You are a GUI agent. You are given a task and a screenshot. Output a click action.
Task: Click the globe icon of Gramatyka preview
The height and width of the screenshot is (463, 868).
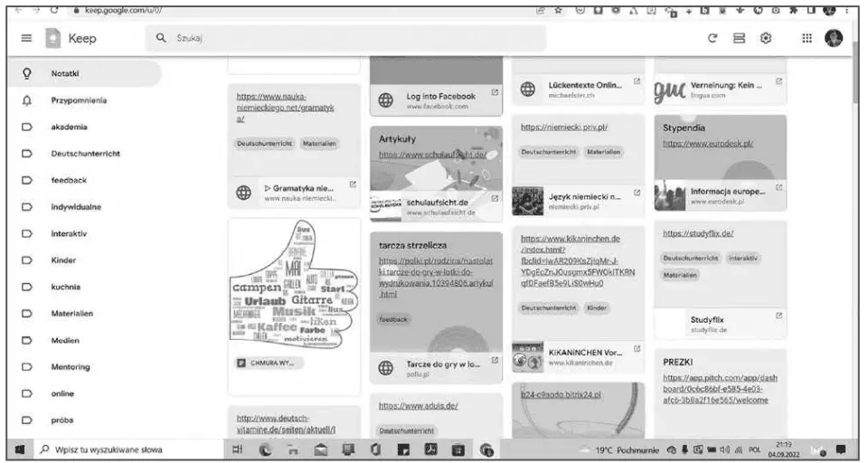point(243,193)
